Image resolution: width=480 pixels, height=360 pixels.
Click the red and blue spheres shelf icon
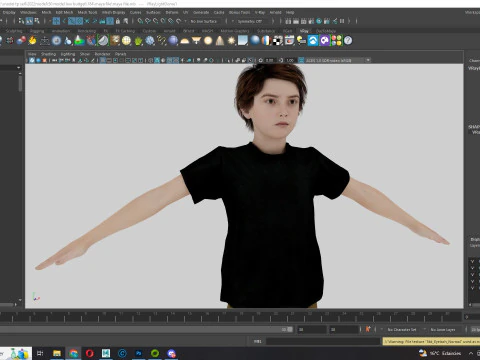point(21,41)
